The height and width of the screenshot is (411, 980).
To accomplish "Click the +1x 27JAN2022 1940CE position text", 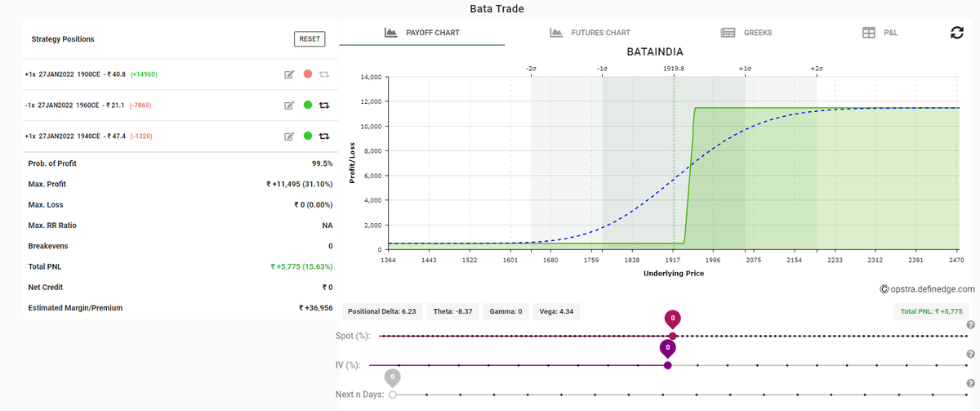I will point(75,136).
